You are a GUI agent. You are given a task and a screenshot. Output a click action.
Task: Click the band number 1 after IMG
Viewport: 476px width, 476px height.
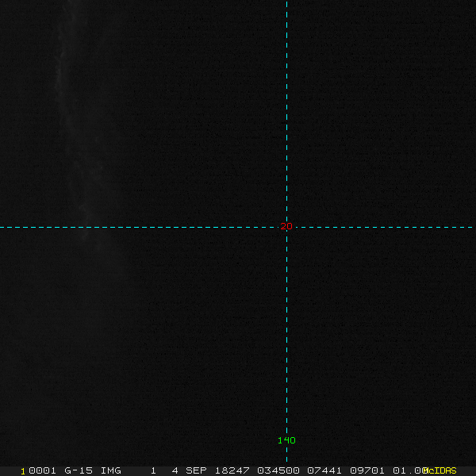(153, 470)
